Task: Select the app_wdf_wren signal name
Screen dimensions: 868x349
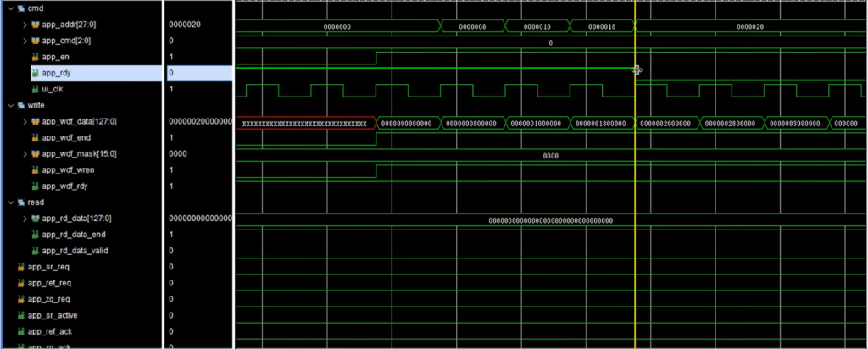Action: pos(68,169)
